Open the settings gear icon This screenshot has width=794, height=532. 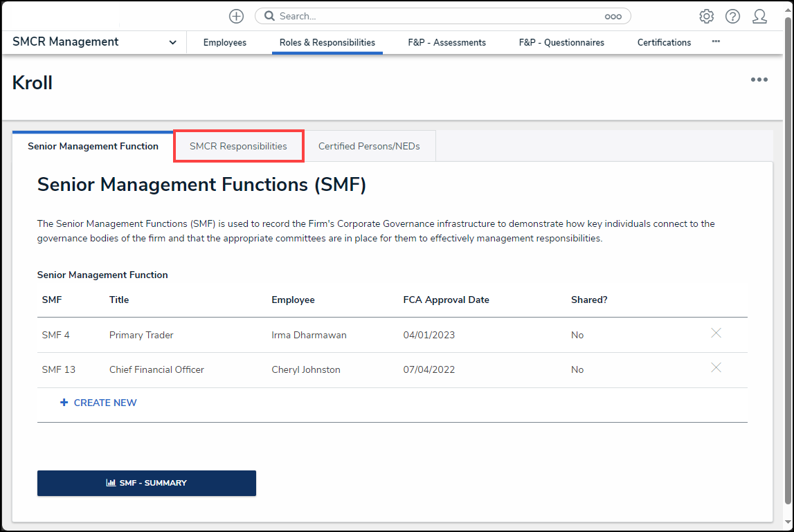pyautogui.click(x=706, y=16)
